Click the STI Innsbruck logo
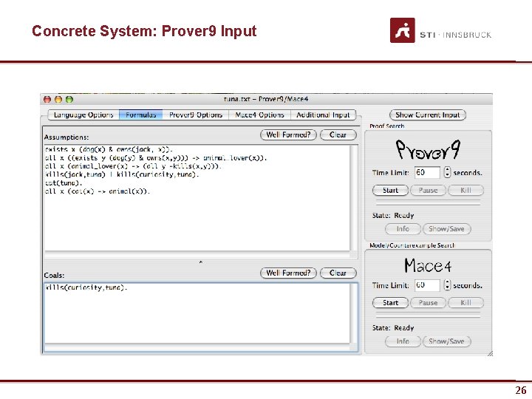The width and height of the screenshot is (532, 399). (x=440, y=30)
